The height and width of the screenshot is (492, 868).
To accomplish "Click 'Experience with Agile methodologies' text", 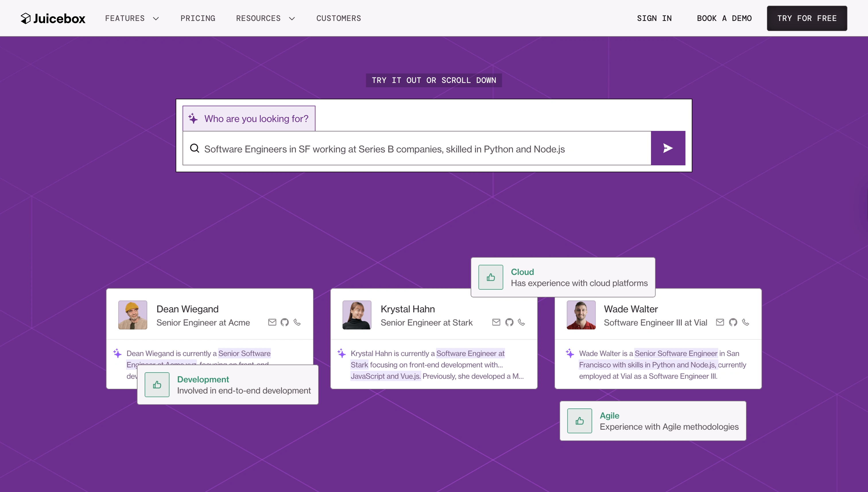I will coord(669,427).
